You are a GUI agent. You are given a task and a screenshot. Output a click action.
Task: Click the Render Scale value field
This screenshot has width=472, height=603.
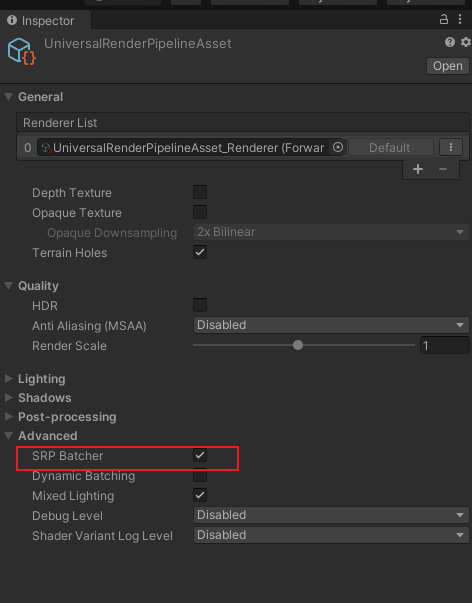(445, 345)
